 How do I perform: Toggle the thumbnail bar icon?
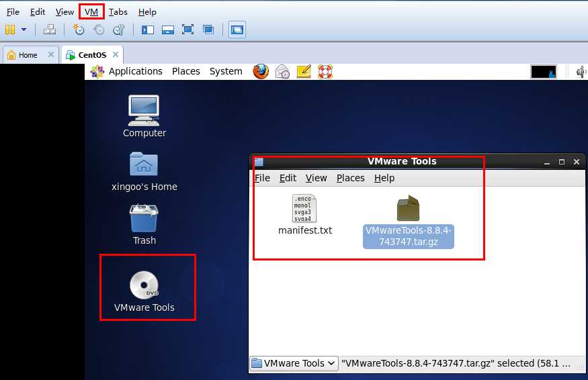tap(168, 30)
